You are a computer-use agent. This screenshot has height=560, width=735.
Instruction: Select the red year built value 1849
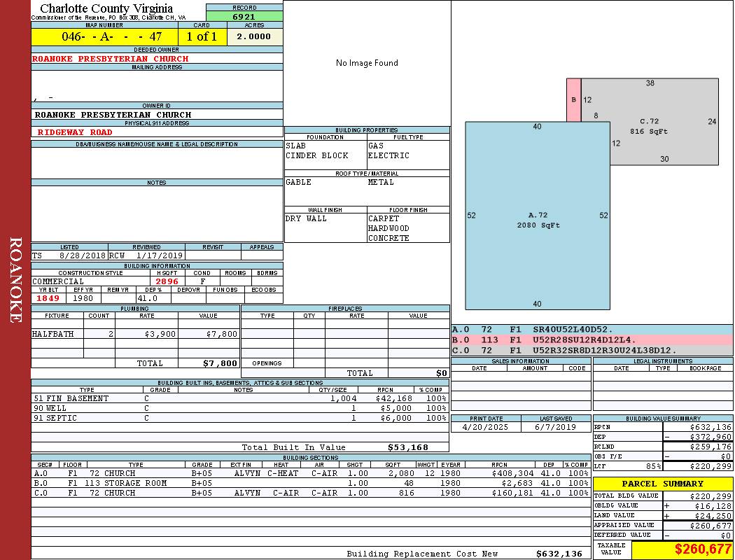tap(48, 298)
